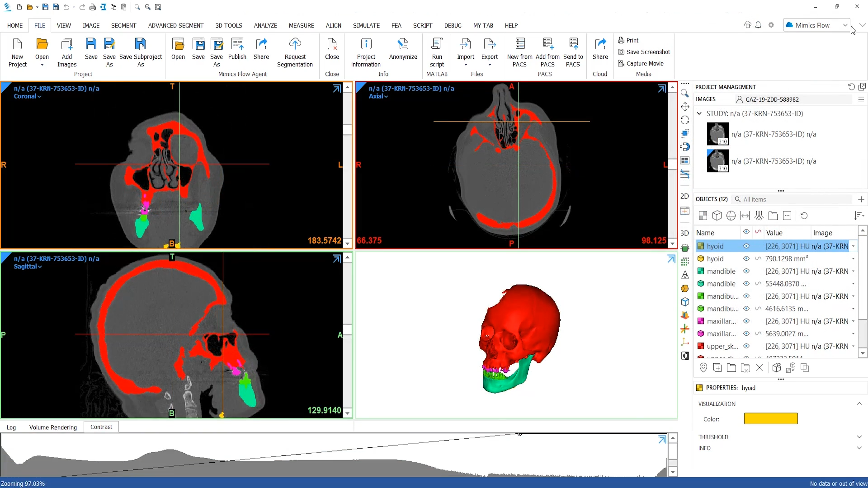
Task: Click the notifications bell icon
Action: (x=758, y=25)
